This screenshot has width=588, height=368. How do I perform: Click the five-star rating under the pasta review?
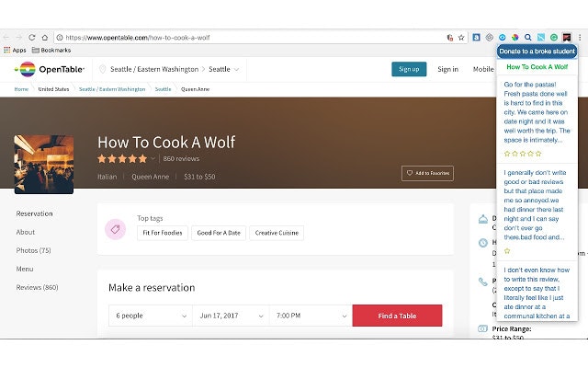[523, 154]
